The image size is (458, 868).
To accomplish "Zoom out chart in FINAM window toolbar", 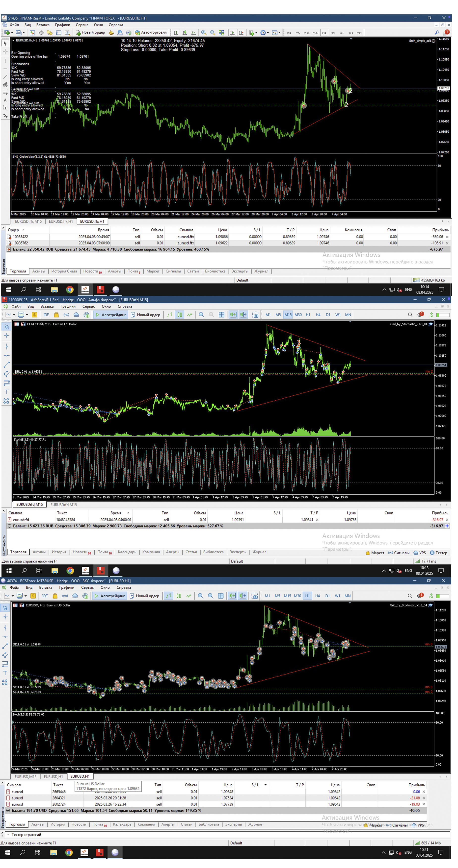I will 213,33.
